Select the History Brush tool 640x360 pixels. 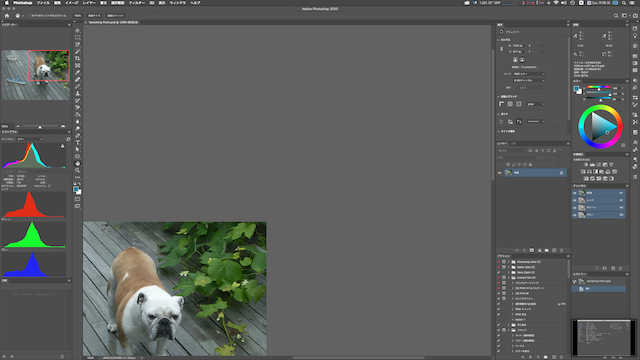[78, 100]
